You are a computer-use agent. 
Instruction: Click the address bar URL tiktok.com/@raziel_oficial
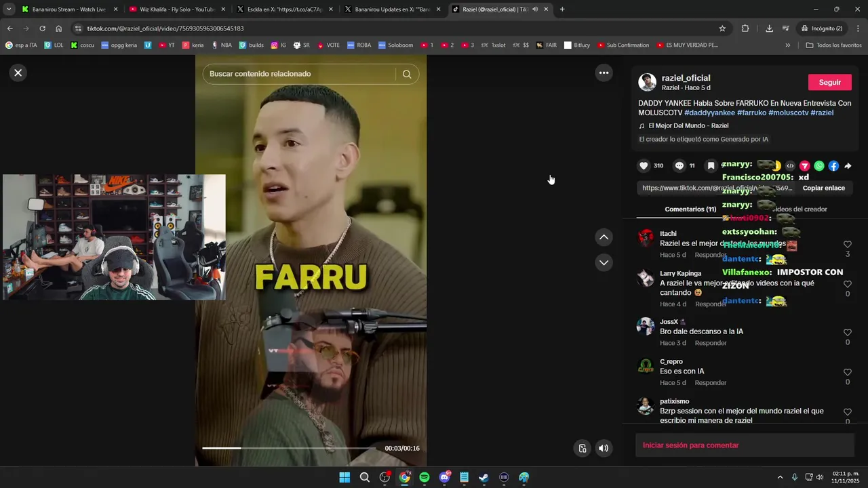click(165, 28)
